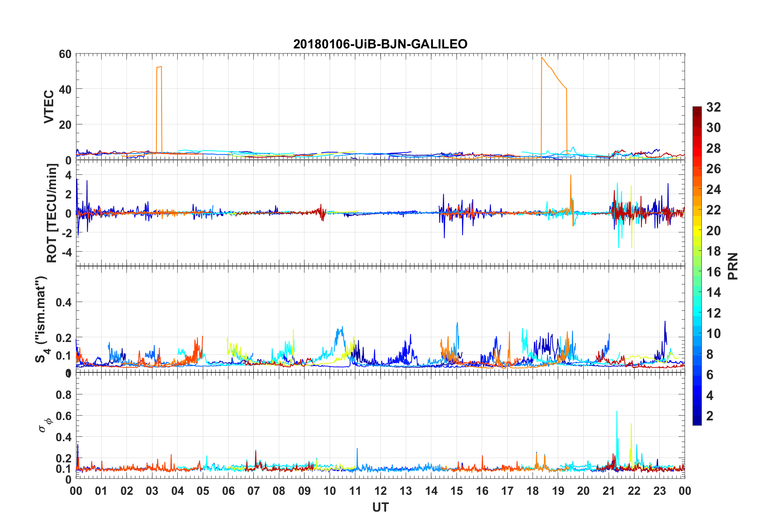The image size is (761, 532).
Task: Click the 09 hour tick on the UT axis
Action: tap(304, 491)
